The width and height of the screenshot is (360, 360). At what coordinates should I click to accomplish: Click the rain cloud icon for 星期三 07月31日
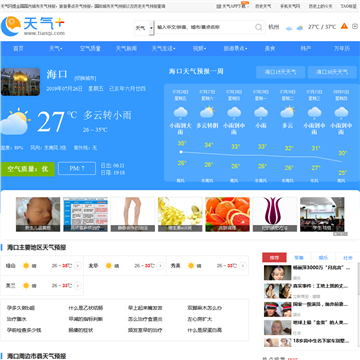314,113
